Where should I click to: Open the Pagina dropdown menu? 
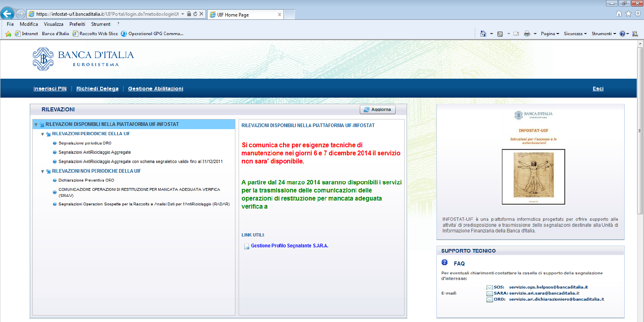pos(550,34)
